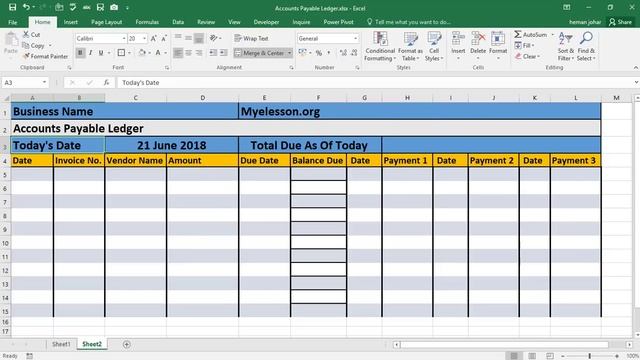The width and height of the screenshot is (640, 360).
Task: Apply fill color to cell
Action: click(x=142, y=53)
